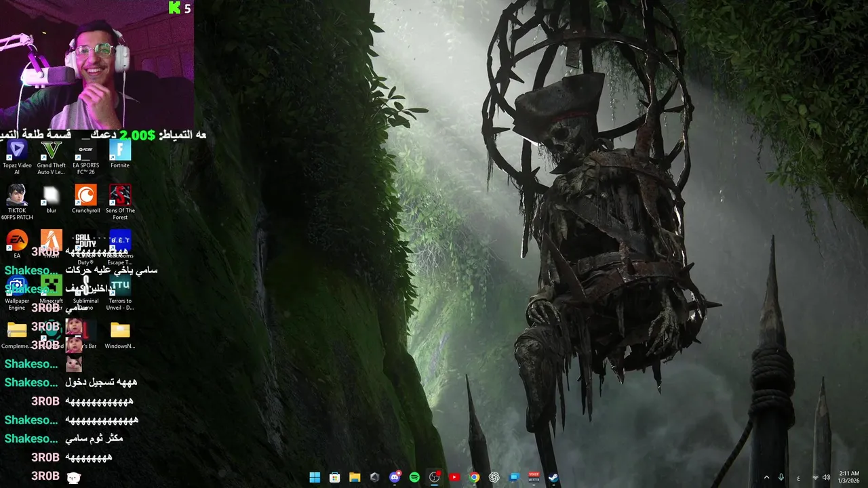Open Discord from the taskbar

tap(395, 477)
